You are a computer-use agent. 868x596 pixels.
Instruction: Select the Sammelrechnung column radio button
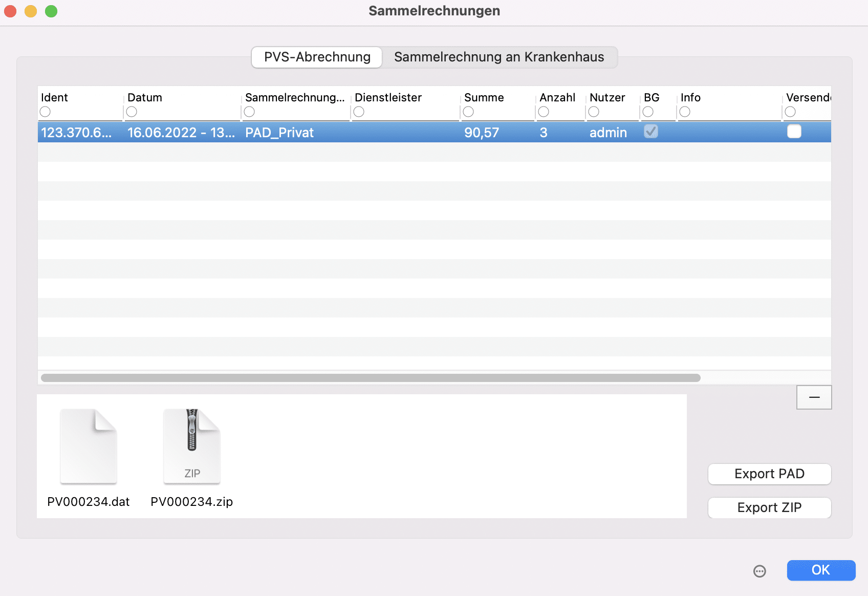(x=249, y=112)
